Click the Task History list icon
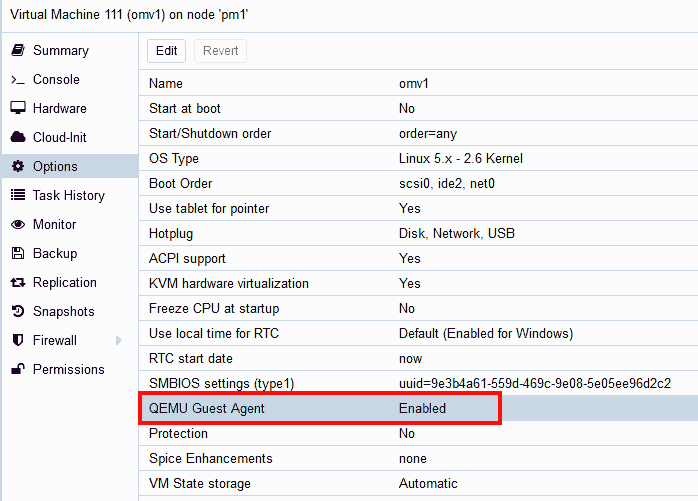698x501 pixels. (18, 195)
